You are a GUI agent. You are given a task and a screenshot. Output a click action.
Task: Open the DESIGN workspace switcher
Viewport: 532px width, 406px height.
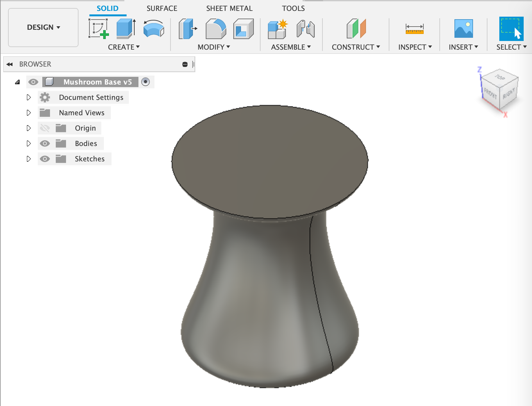pos(43,28)
